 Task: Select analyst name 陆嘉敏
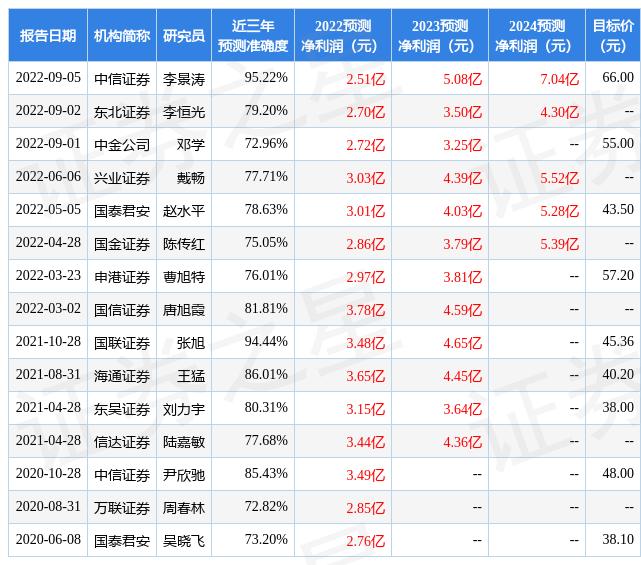click(x=184, y=443)
